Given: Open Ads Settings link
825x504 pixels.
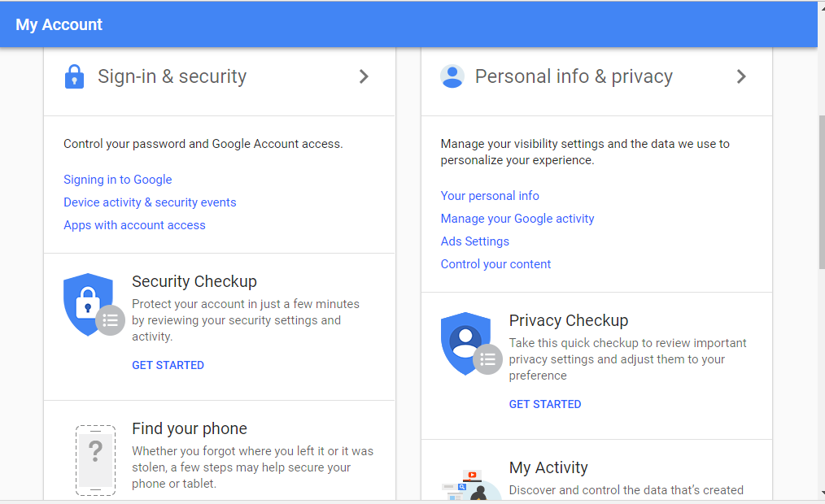Looking at the screenshot, I should click(475, 241).
